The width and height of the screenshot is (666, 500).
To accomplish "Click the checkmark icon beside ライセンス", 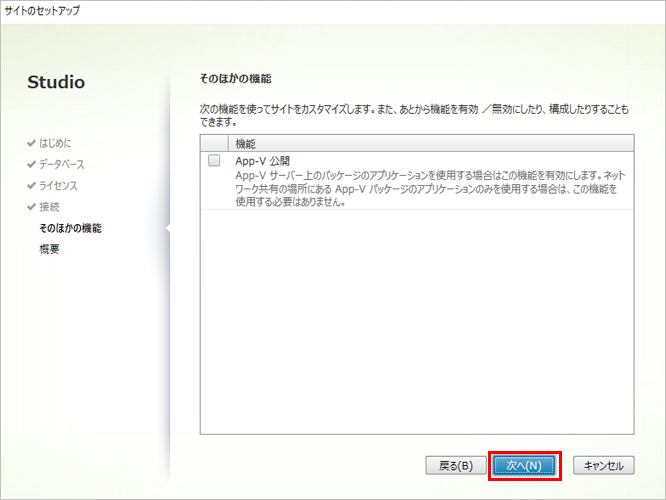I will [x=31, y=185].
